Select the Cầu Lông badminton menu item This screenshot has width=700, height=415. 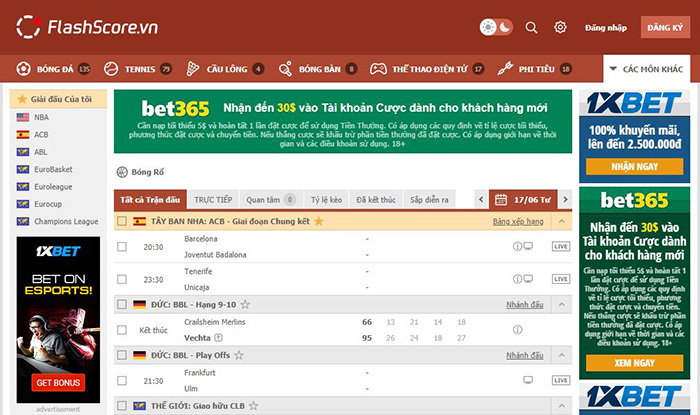pyautogui.click(x=225, y=69)
